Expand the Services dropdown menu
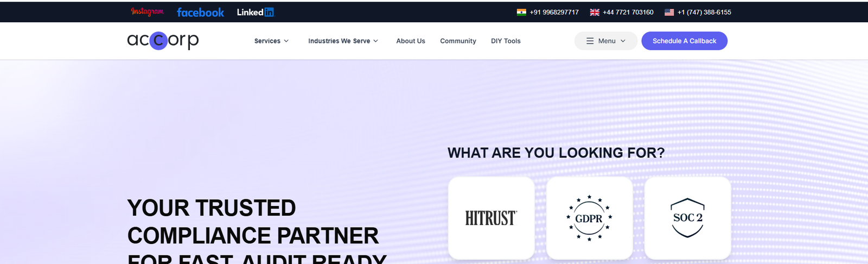 271,41
